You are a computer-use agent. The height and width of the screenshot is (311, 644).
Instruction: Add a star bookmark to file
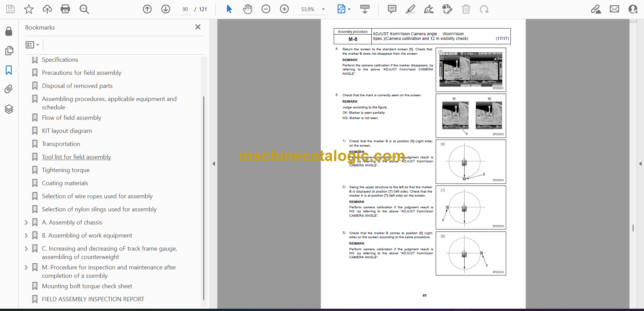29,9
